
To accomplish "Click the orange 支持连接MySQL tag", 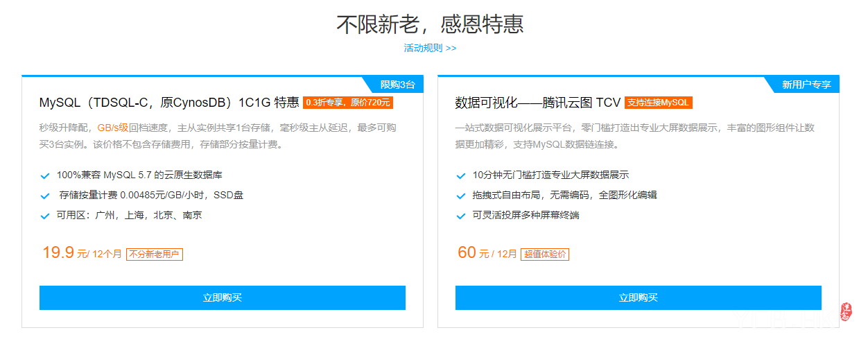I will point(659,103).
